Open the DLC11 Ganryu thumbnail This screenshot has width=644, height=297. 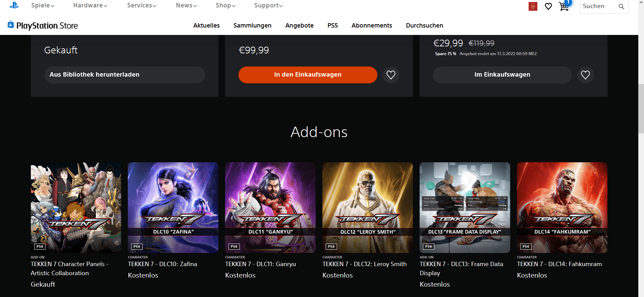coord(270,208)
